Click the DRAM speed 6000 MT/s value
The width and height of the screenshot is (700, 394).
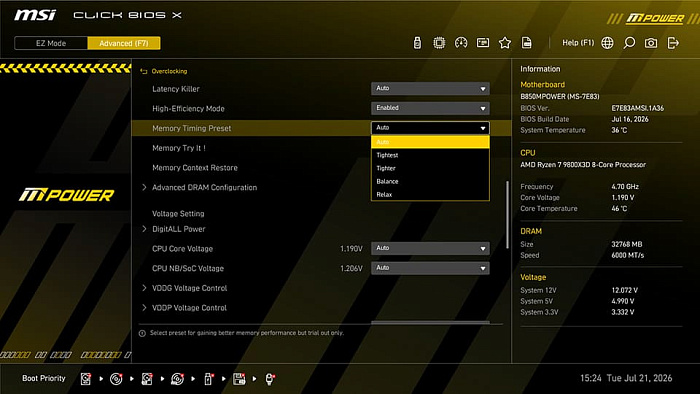(x=628, y=256)
